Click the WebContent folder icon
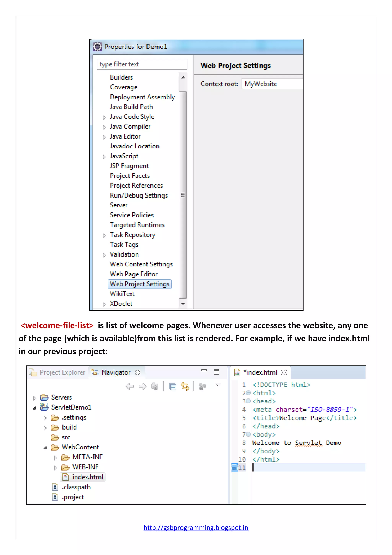 point(55,448)
